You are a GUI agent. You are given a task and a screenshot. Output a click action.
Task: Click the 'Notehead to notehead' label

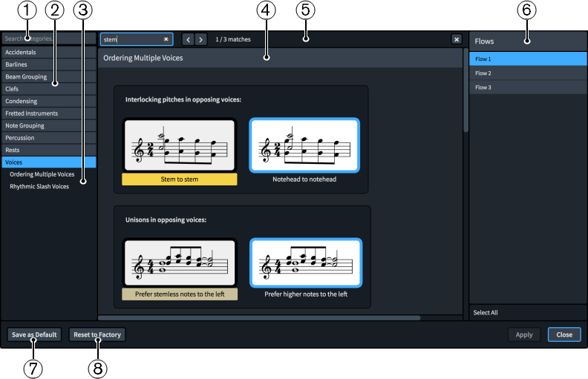point(304,179)
